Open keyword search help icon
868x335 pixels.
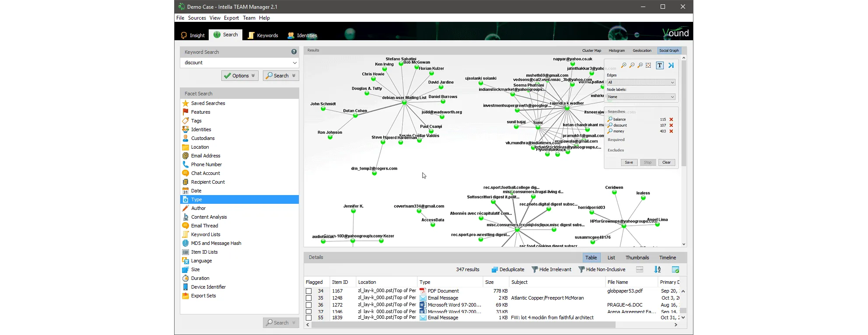[x=294, y=52]
